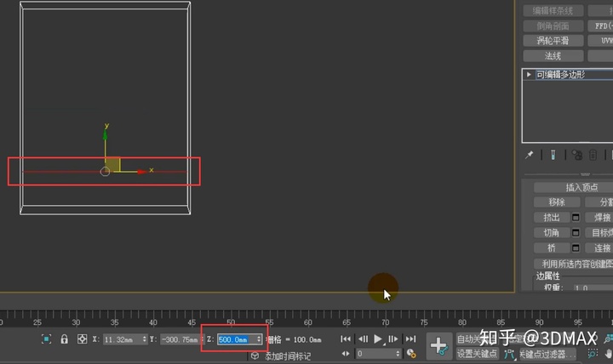The height and width of the screenshot is (364, 613).
Task: Click the 连接 connect button
Action: [x=599, y=248]
